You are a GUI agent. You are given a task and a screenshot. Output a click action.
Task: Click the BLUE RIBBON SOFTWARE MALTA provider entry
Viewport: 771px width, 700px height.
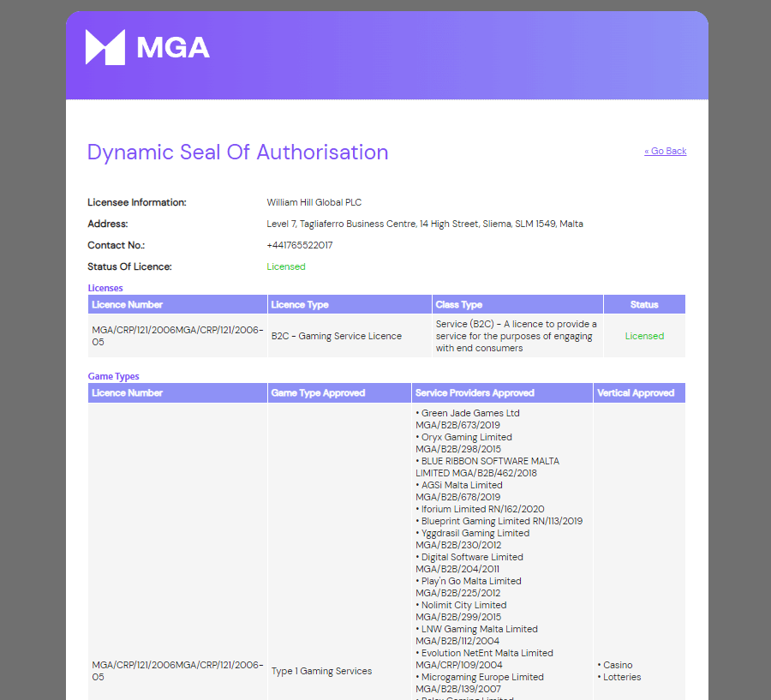487,467
